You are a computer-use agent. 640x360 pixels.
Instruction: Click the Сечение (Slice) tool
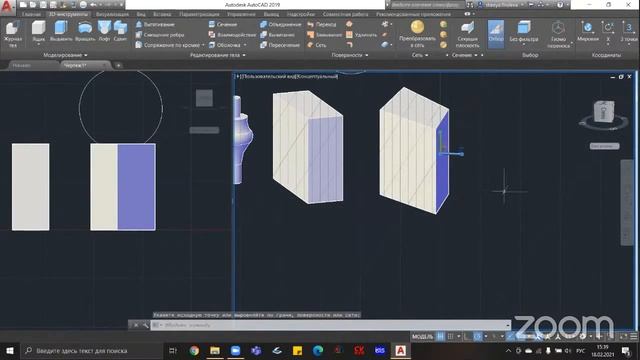[223, 24]
